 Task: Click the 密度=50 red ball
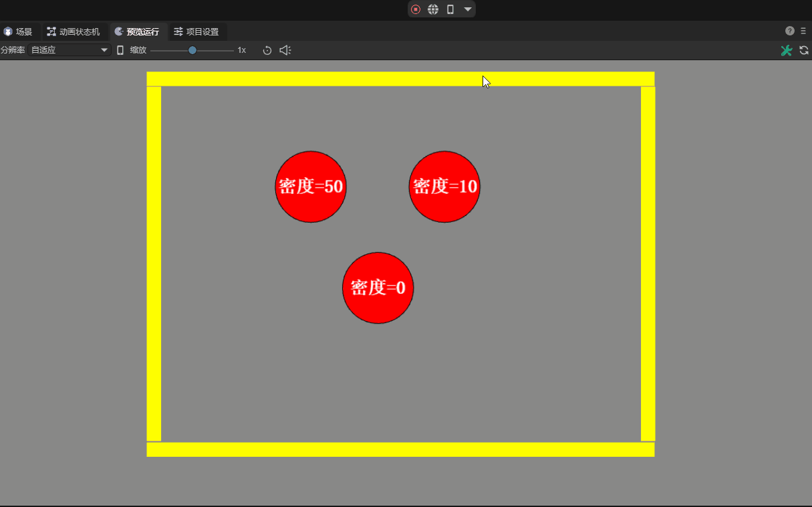311,187
